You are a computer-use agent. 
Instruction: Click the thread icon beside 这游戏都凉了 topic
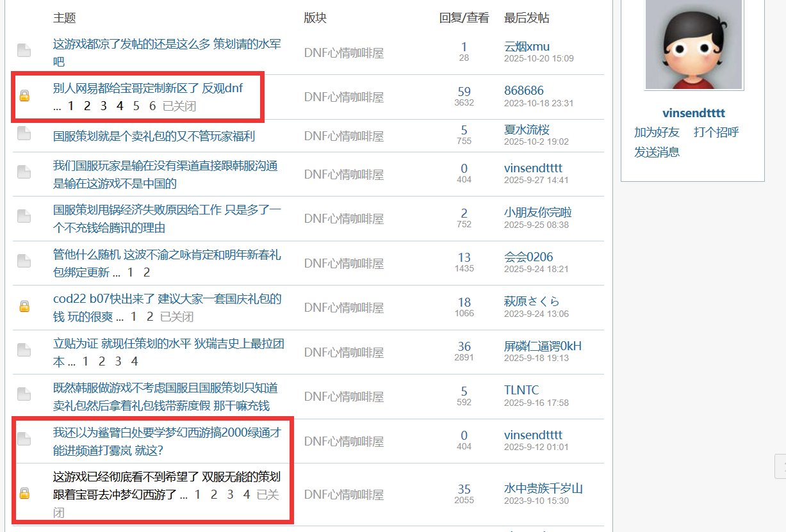(x=24, y=51)
